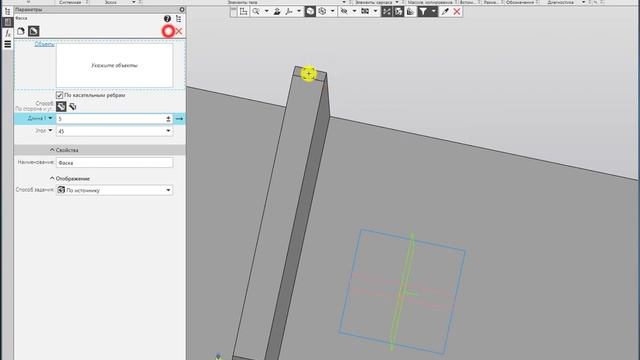
Task: Click the Объекты link
Action: pos(44,44)
